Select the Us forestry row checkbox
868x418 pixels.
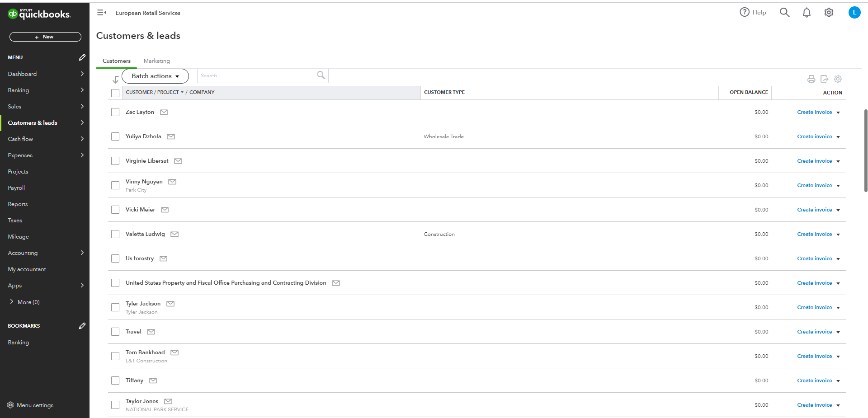(115, 258)
